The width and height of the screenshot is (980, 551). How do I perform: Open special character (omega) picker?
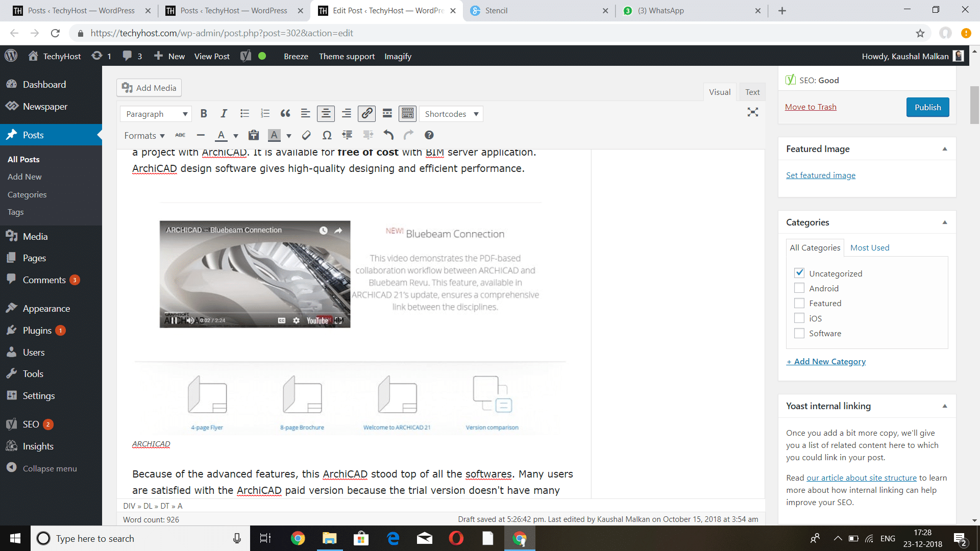tap(327, 135)
